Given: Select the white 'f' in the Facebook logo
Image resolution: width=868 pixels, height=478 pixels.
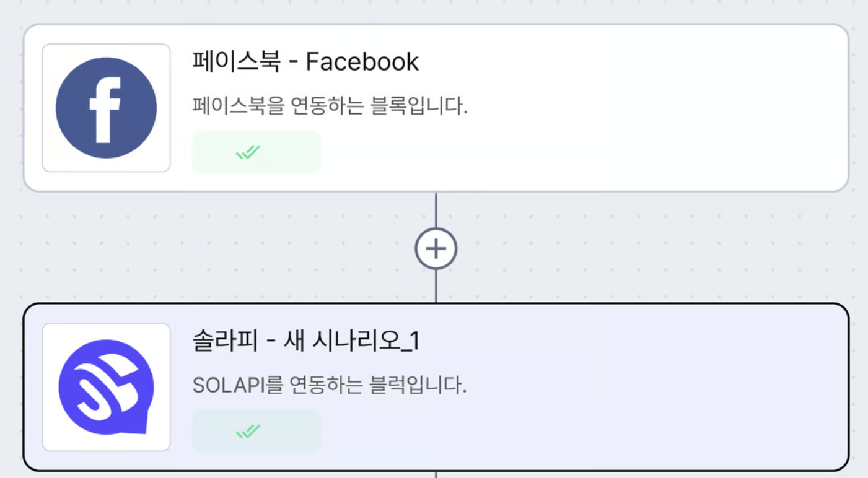Looking at the screenshot, I should pos(105,110).
